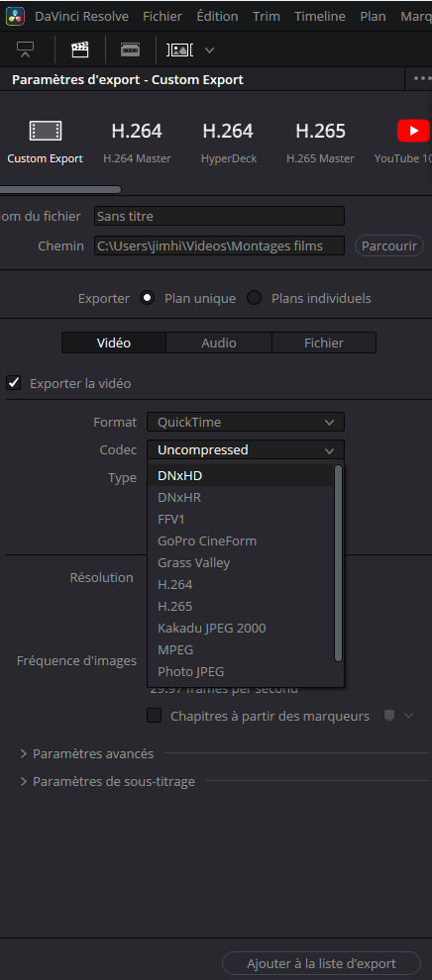
Task: Choose H.265 in codec list
Action: pos(241,606)
